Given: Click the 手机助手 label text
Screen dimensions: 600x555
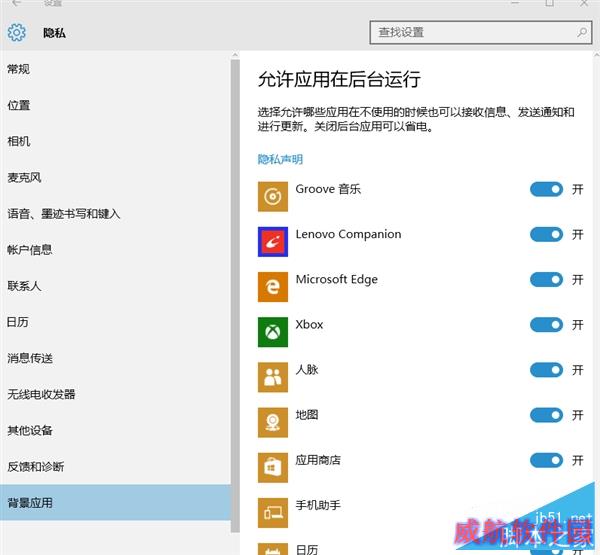Looking at the screenshot, I should tap(318, 505).
